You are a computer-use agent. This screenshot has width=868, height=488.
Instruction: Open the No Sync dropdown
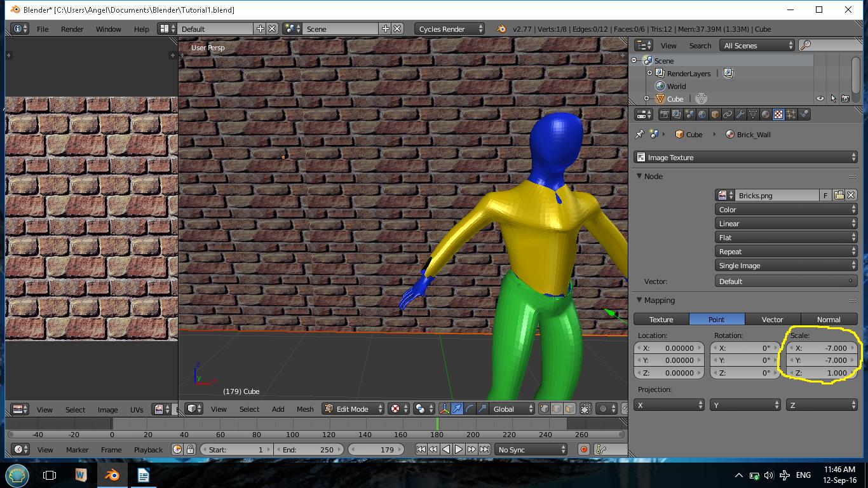[x=531, y=450]
